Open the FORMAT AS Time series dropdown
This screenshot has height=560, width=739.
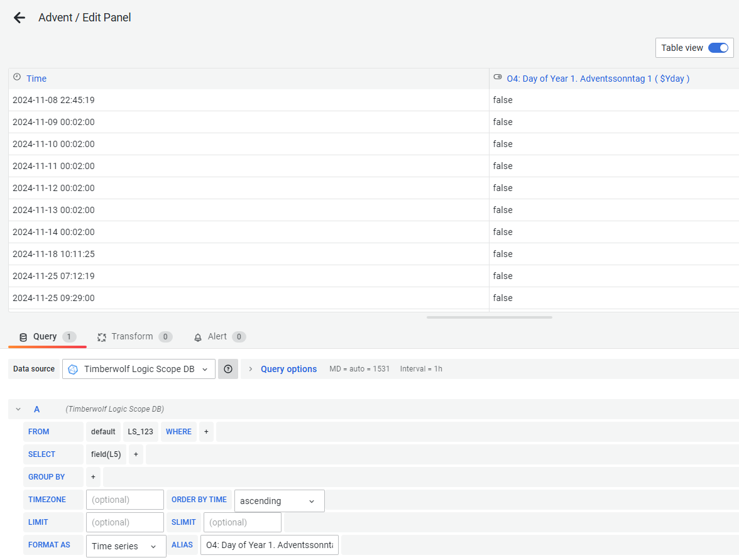point(126,546)
